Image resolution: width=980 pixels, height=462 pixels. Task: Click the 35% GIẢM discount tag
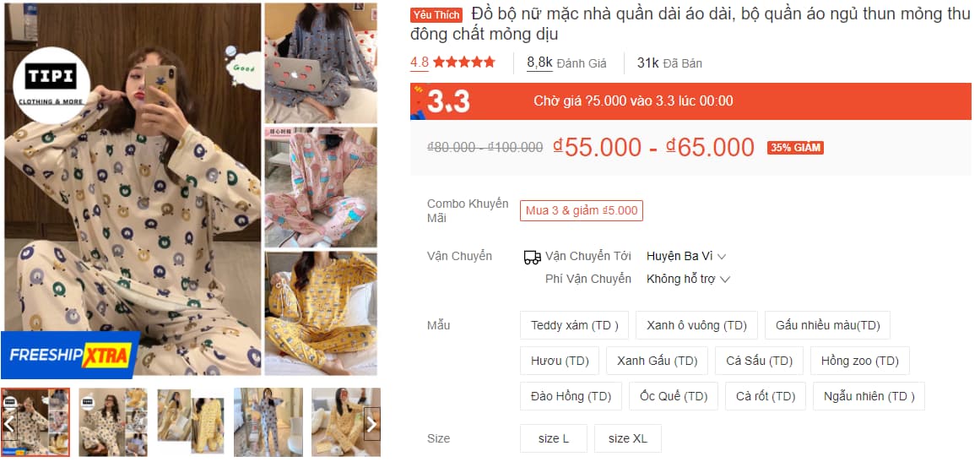795,148
